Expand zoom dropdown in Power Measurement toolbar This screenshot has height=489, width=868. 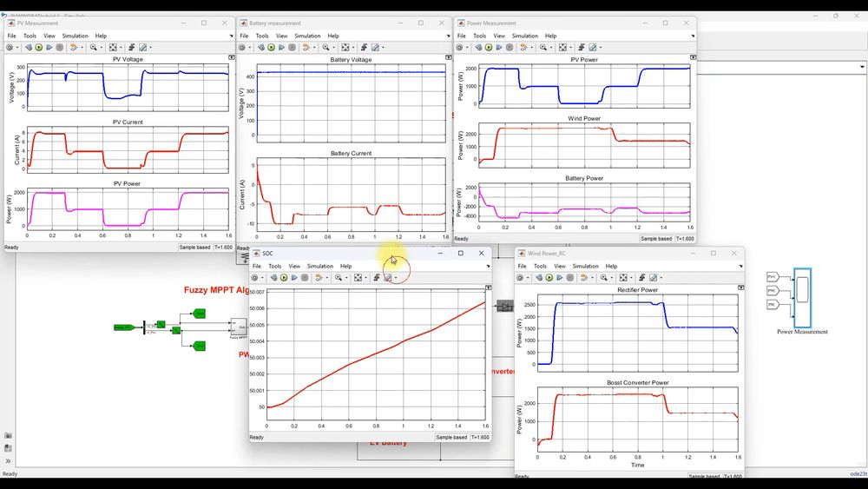click(551, 48)
